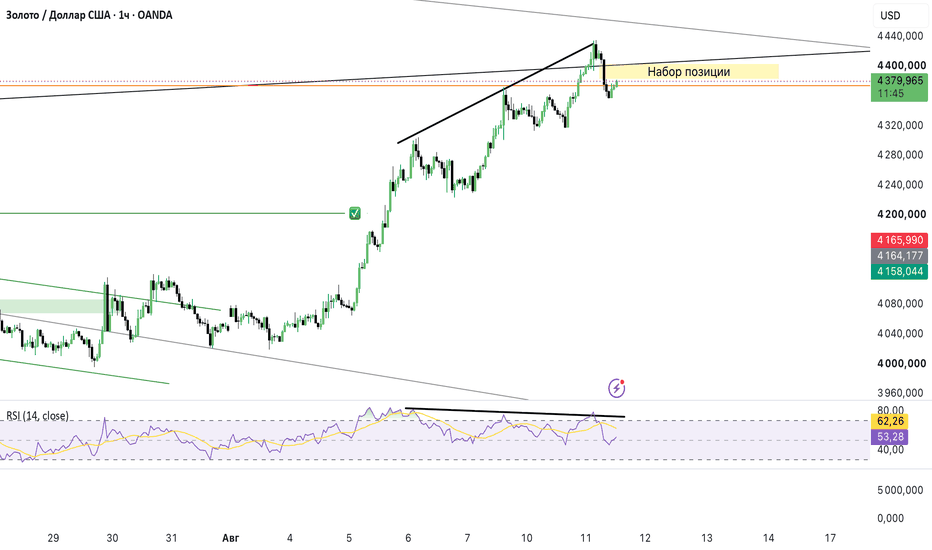Click the RSI 80,00 scale label
932x550 pixels.
click(x=890, y=410)
